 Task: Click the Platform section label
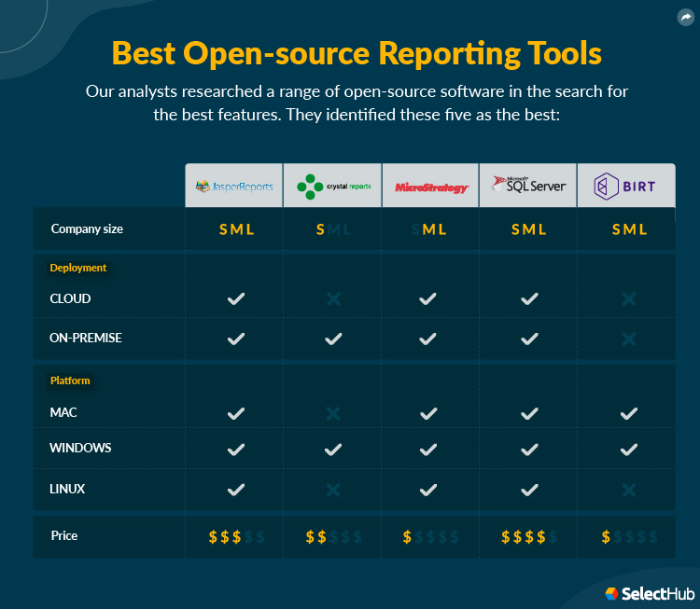[x=70, y=381]
